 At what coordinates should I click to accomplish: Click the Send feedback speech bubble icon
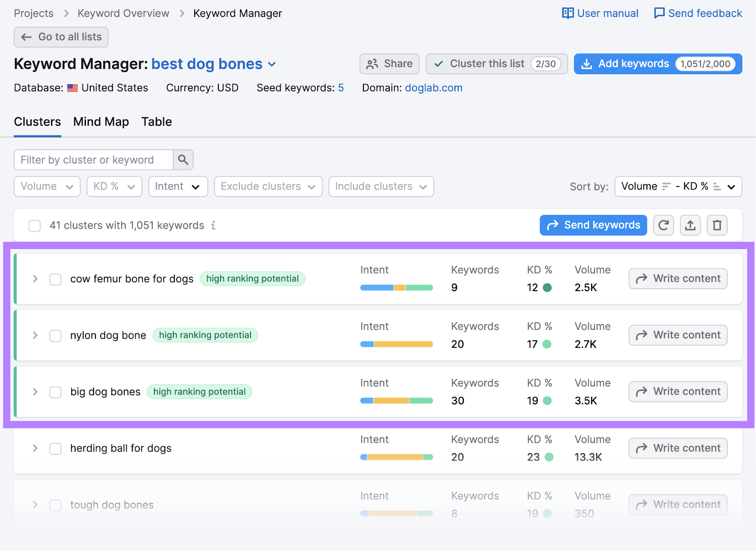click(x=659, y=13)
